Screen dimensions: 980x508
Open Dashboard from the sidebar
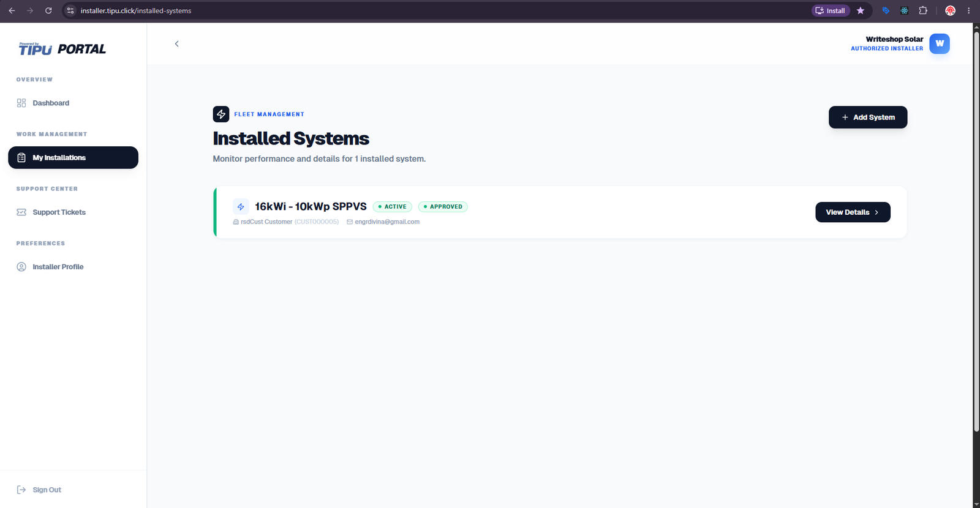[73, 103]
